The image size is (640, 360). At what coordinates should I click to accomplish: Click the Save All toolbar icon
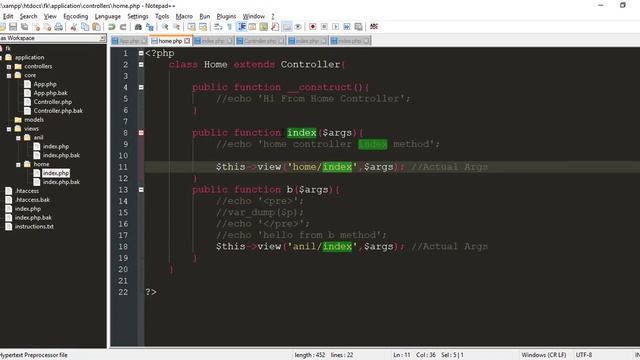pos(24,27)
